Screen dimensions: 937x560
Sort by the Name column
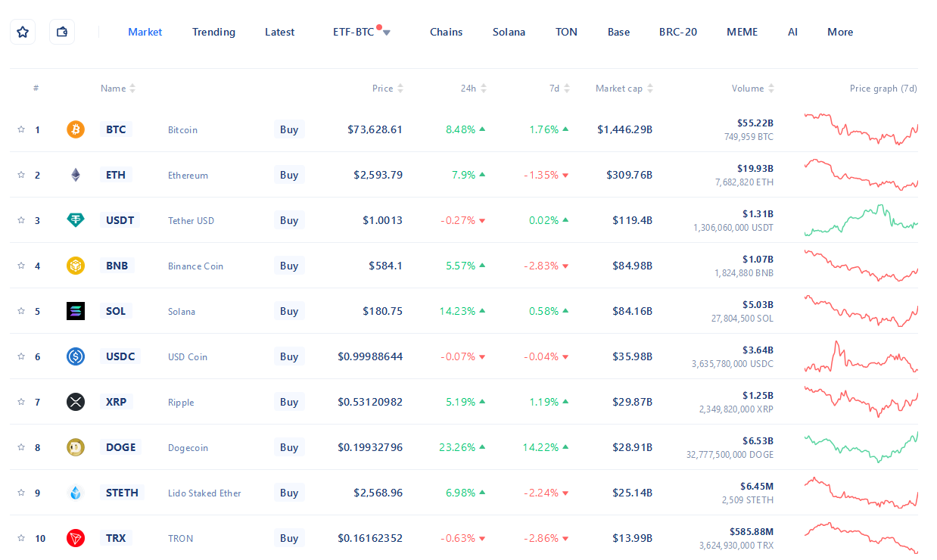pyautogui.click(x=118, y=89)
